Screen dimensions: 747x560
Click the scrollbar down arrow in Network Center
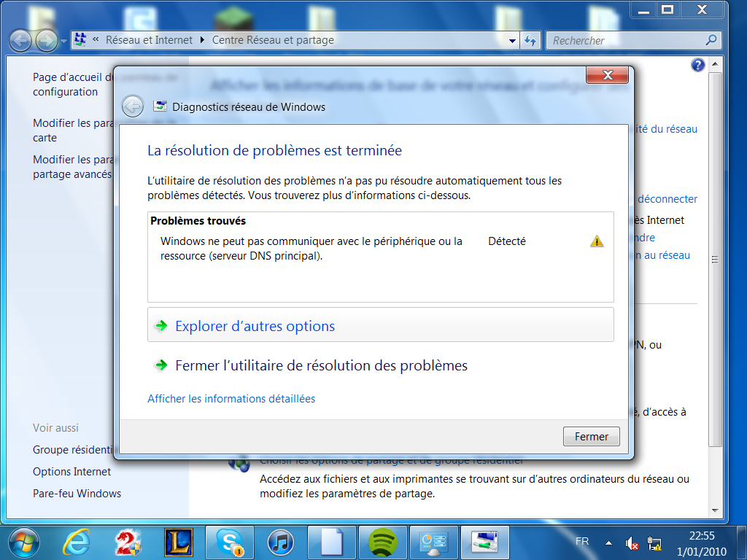[x=715, y=510]
